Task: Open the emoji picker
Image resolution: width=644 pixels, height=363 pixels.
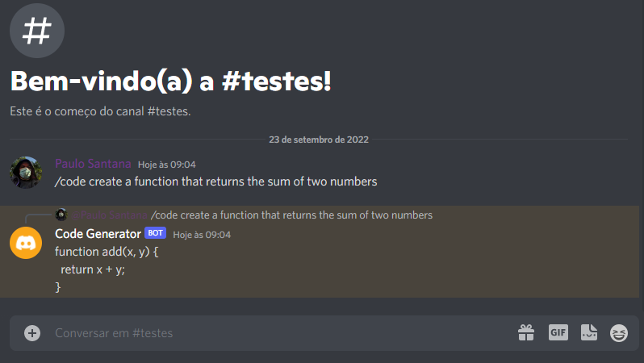Action: pos(619,332)
